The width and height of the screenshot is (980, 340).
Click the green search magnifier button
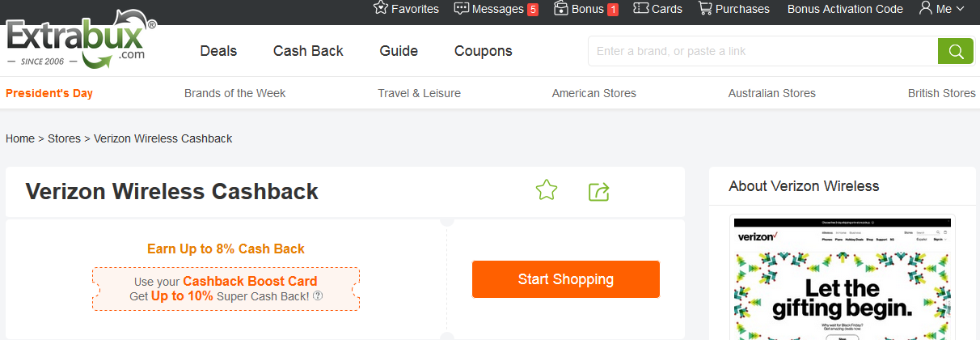click(955, 51)
